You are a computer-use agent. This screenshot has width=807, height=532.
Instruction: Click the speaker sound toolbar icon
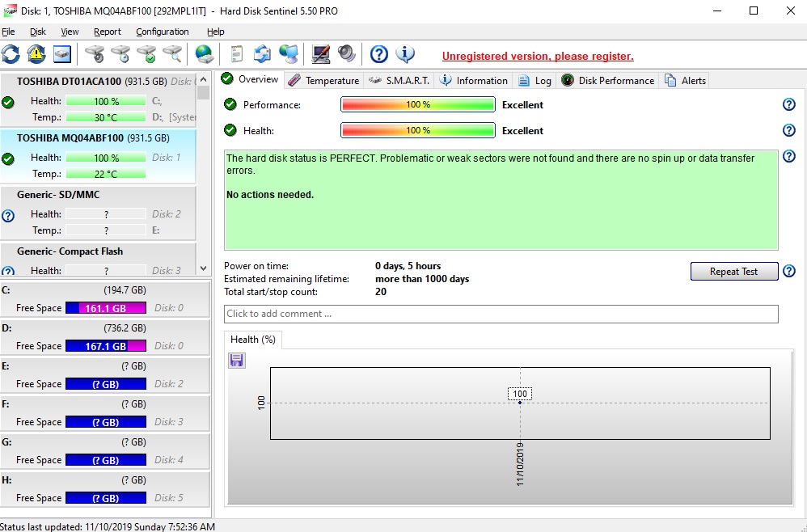(347, 54)
